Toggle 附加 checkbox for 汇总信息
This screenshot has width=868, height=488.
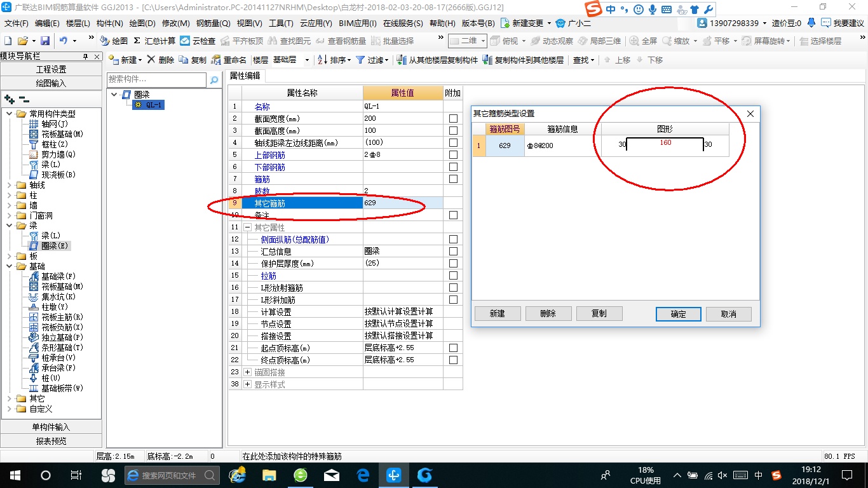point(453,252)
